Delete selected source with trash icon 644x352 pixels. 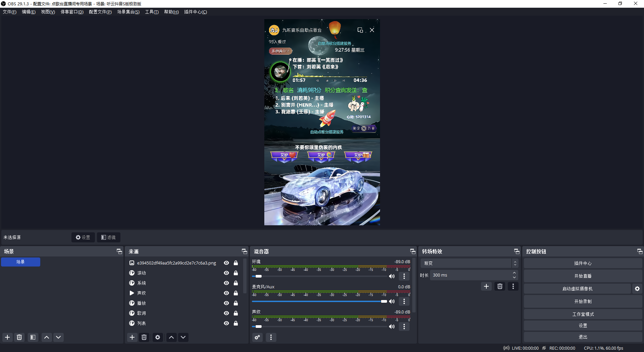(144, 337)
